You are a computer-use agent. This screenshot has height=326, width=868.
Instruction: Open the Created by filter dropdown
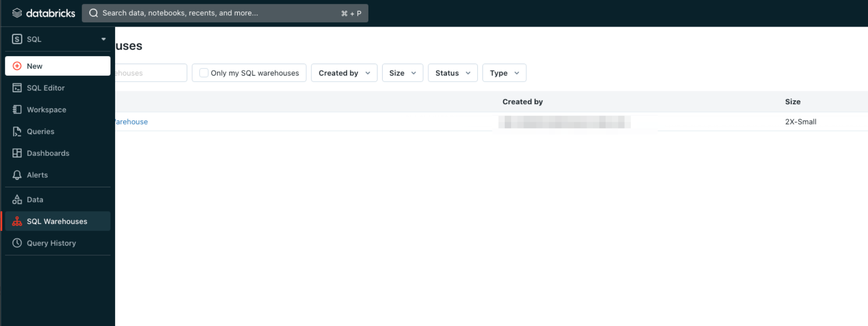point(344,73)
